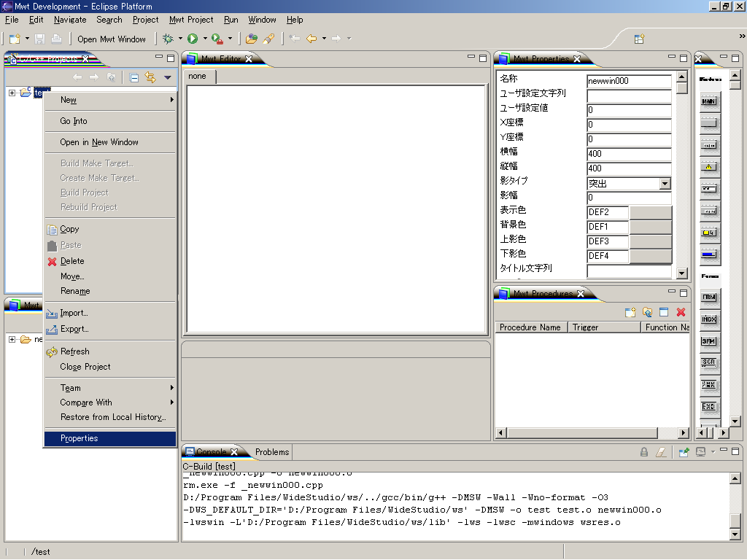
Task: Open the Debug dropdown arrow
Action: click(180, 39)
